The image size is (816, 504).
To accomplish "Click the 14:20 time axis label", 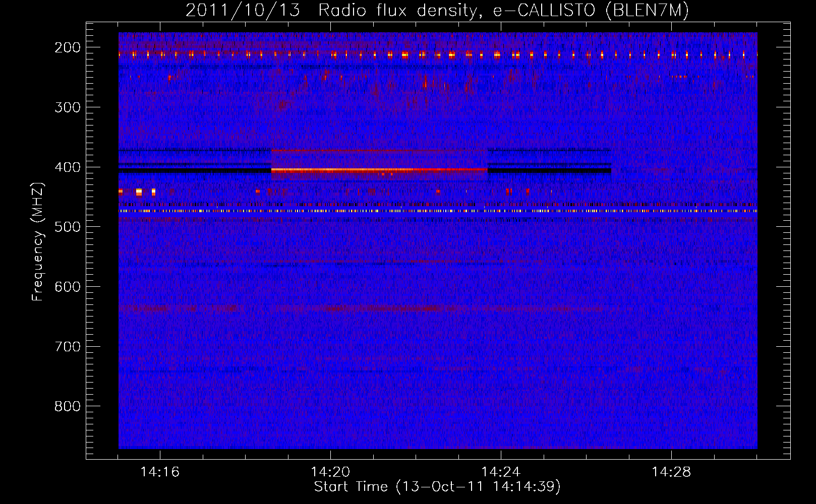I will pyautogui.click(x=330, y=472).
